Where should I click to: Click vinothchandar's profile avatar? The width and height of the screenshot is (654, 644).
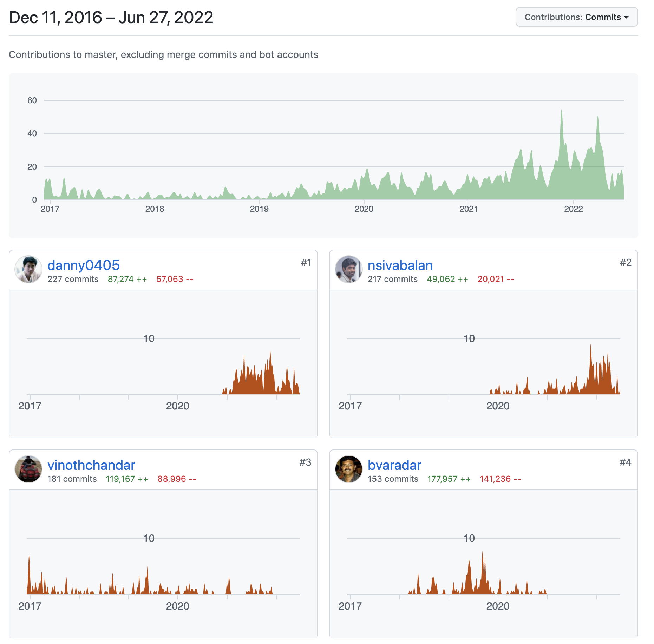[x=28, y=469]
